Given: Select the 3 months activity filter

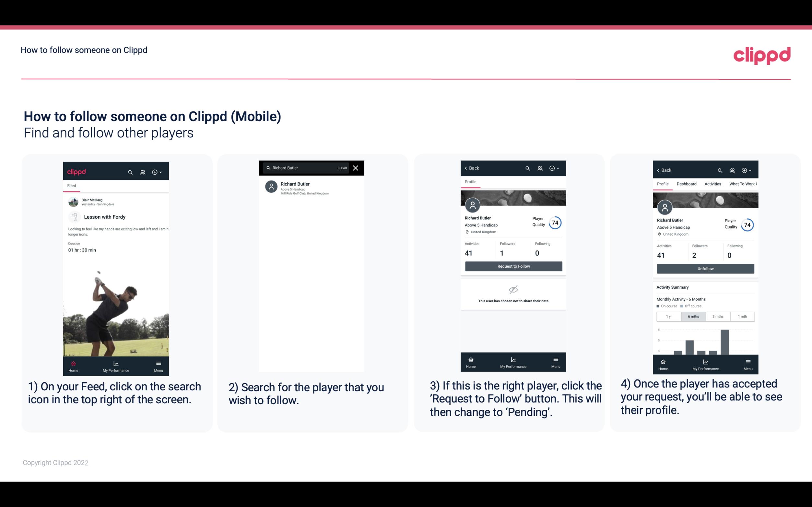Looking at the screenshot, I should point(718,316).
